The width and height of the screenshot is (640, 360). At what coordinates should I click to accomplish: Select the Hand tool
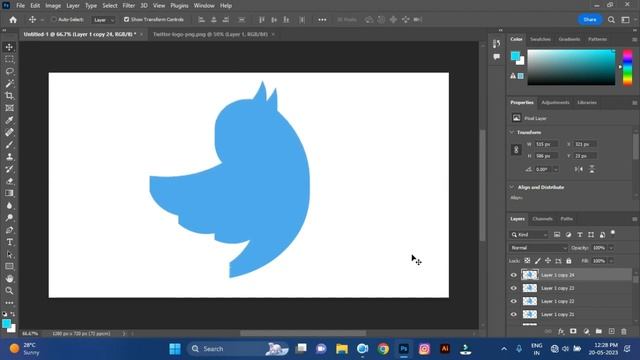point(9,279)
